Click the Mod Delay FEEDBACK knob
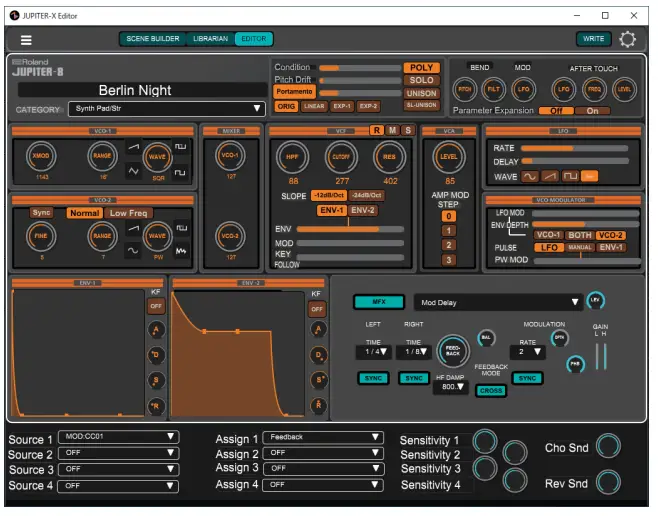Image resolution: width=658 pixels, height=516 pixels. pos(453,352)
